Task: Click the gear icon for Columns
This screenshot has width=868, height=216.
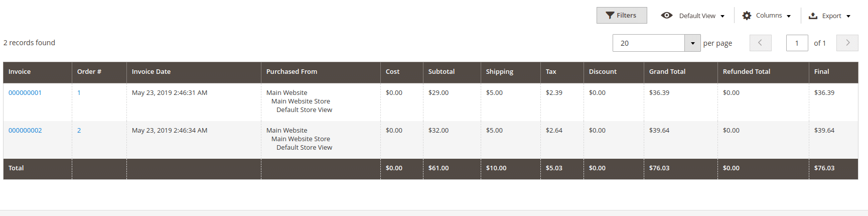Action: [x=747, y=16]
